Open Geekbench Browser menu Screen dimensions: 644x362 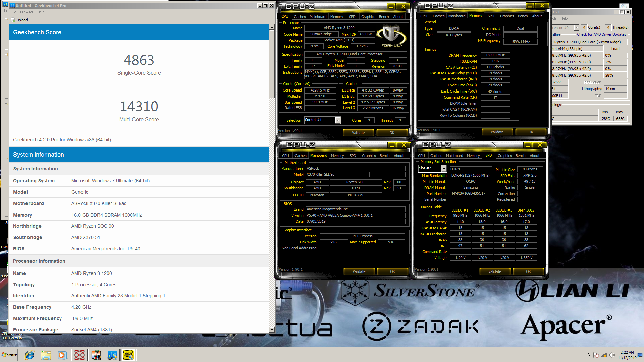(x=26, y=12)
